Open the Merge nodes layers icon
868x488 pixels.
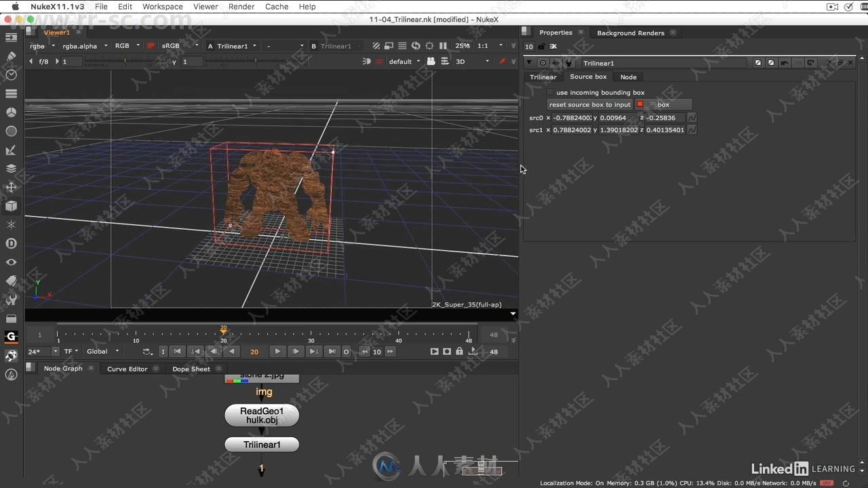tap(11, 168)
